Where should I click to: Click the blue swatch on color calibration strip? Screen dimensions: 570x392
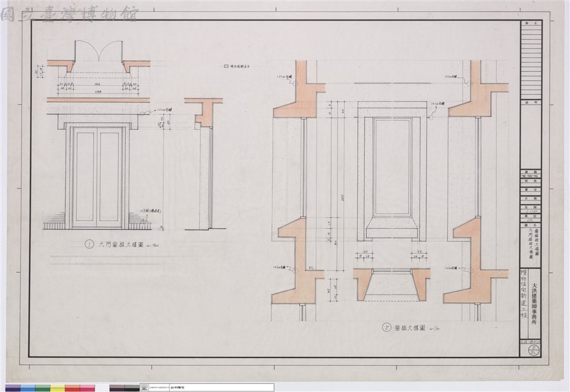(28, 388)
